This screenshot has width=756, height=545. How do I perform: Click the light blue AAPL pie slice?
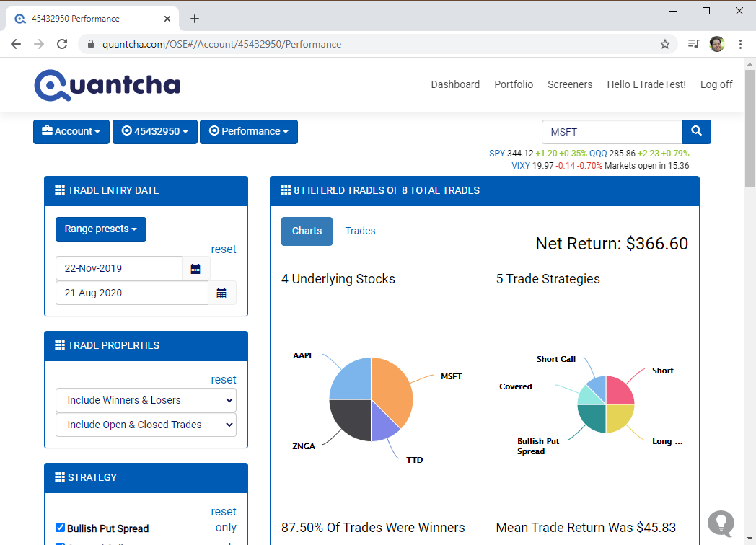point(353,381)
